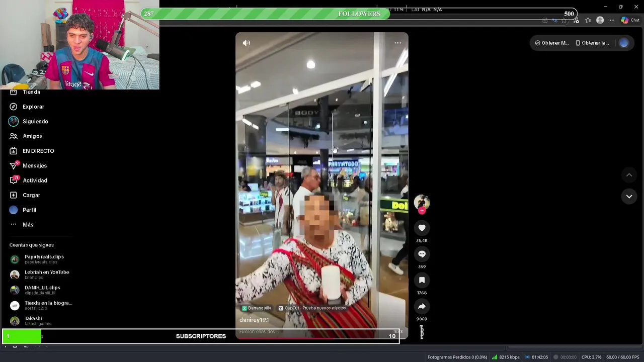Screen dimensions: 644x362
Task: Open the browser settings ellipsis menu
Action: [x=612, y=20]
